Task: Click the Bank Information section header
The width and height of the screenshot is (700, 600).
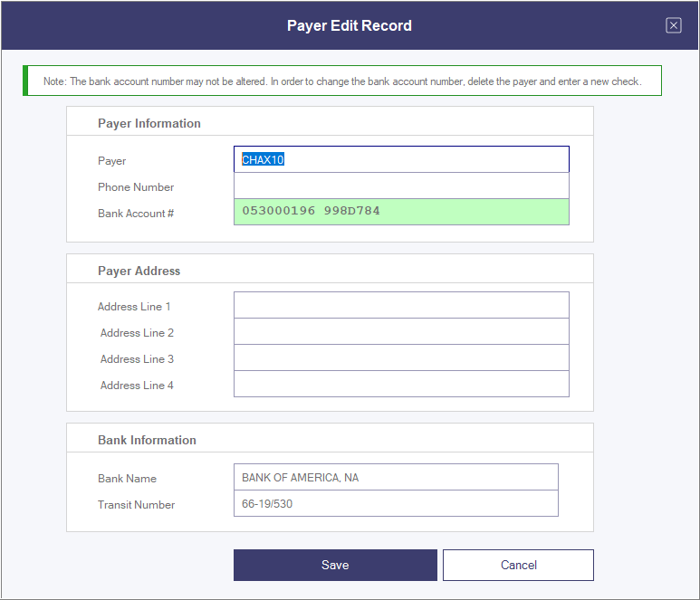Action: point(147,440)
